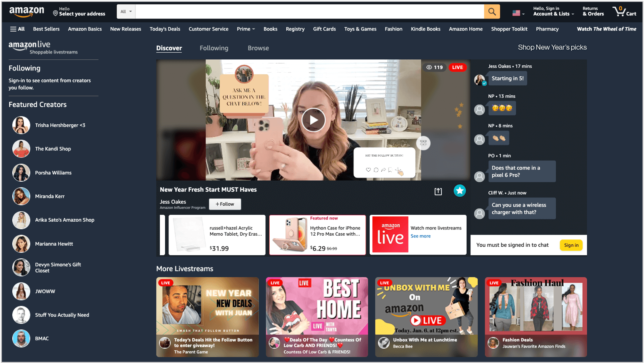Screen dimensions: 644x363
Task: Click Porsha Williams avatar
Action: [x=21, y=172]
